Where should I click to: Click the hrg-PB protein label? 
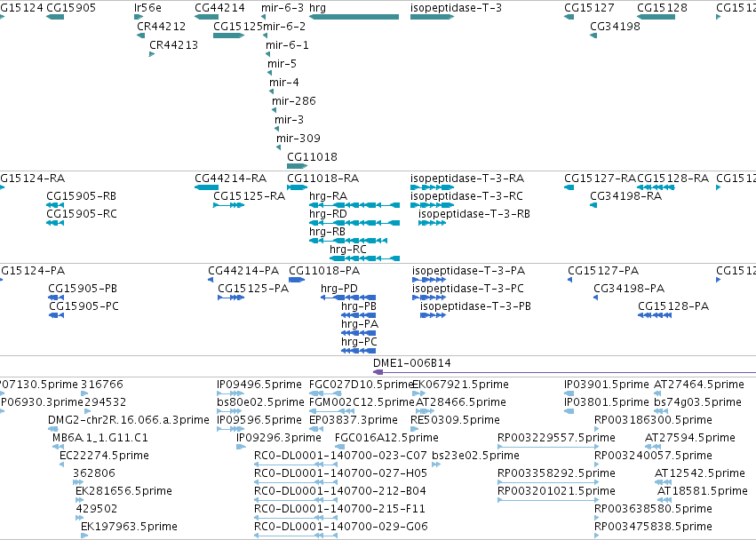coord(359,306)
